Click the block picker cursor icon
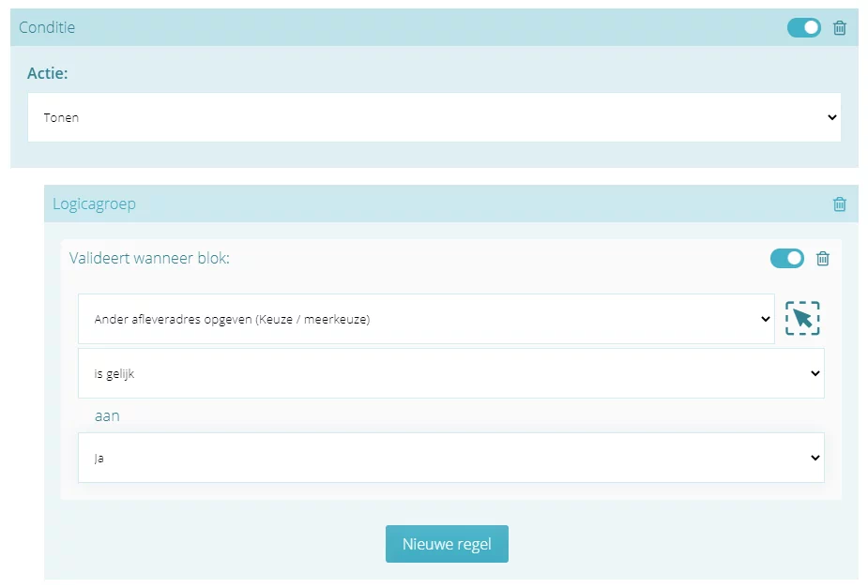 (802, 318)
